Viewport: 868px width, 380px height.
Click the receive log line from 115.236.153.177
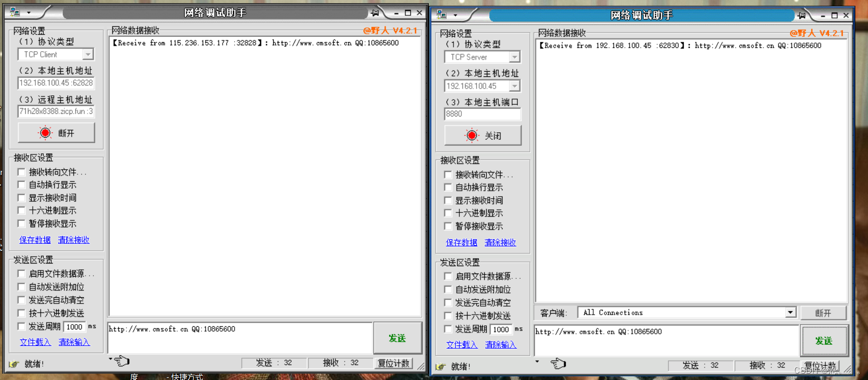coord(256,43)
